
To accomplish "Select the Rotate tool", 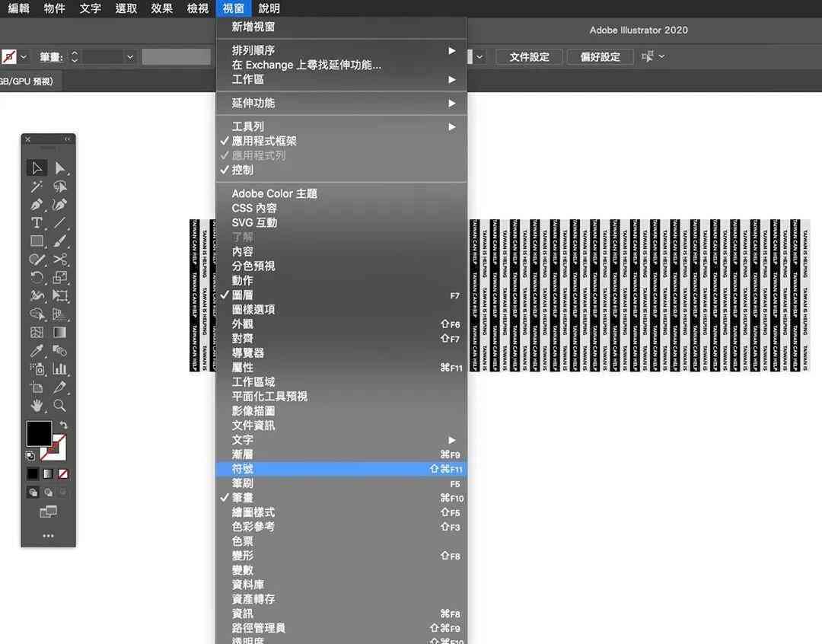I will (37, 277).
